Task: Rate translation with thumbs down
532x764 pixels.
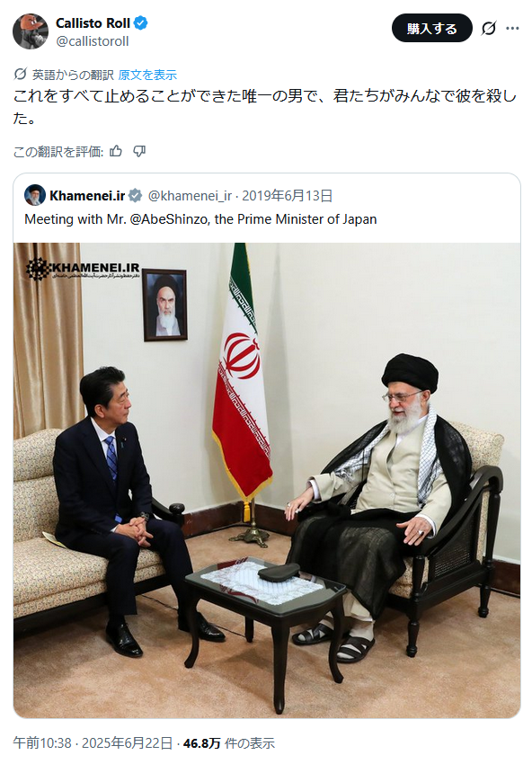Action: coord(139,152)
